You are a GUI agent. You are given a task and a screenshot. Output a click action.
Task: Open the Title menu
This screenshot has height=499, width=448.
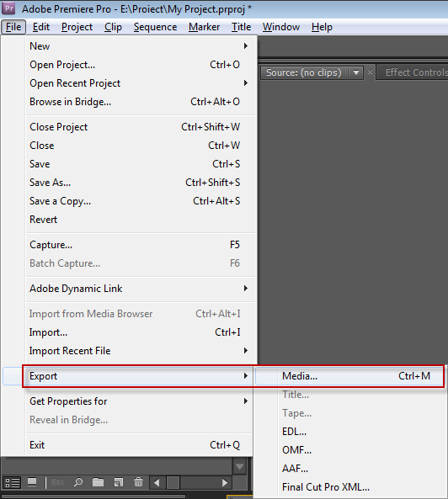click(241, 27)
